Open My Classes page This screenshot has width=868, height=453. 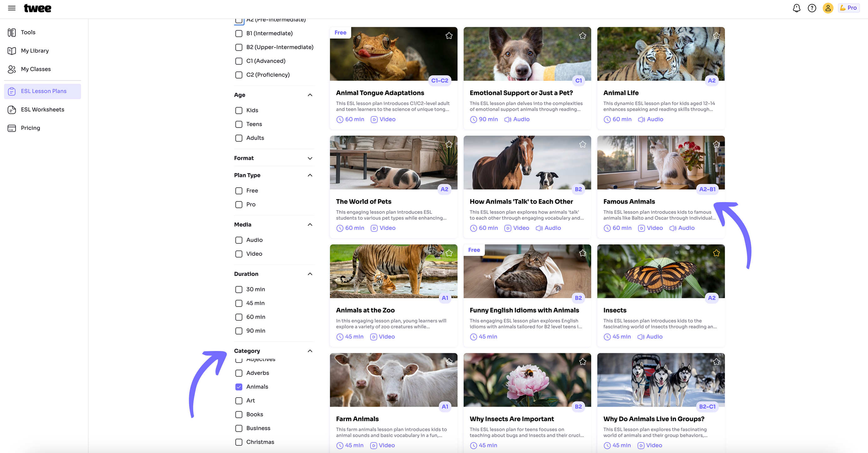pyautogui.click(x=43, y=69)
